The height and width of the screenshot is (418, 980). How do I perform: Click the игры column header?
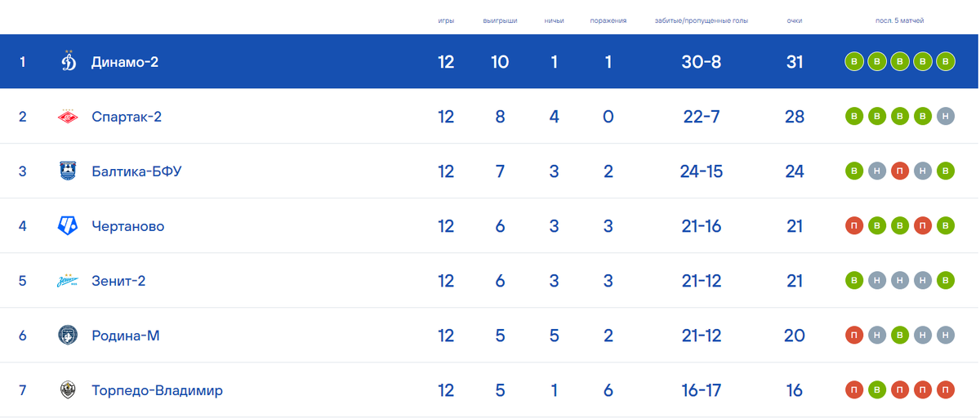click(446, 20)
